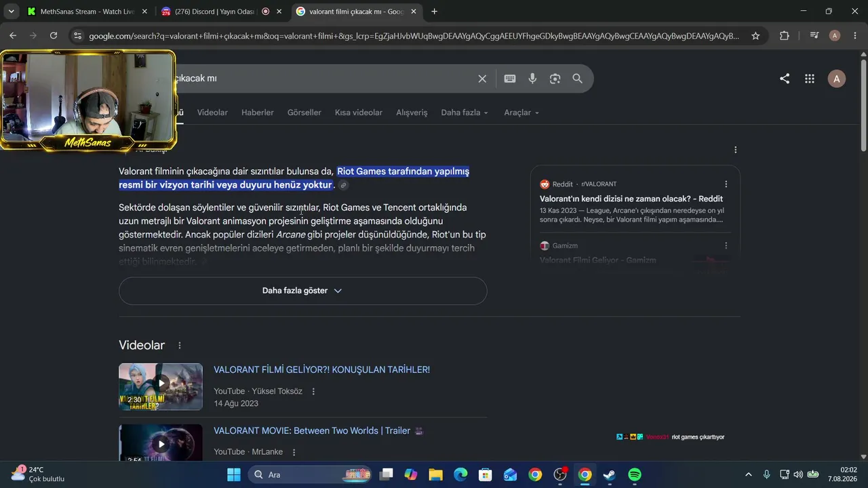Click the Arcane italic text in the overview
The width and height of the screenshot is (868, 488).
291,235
